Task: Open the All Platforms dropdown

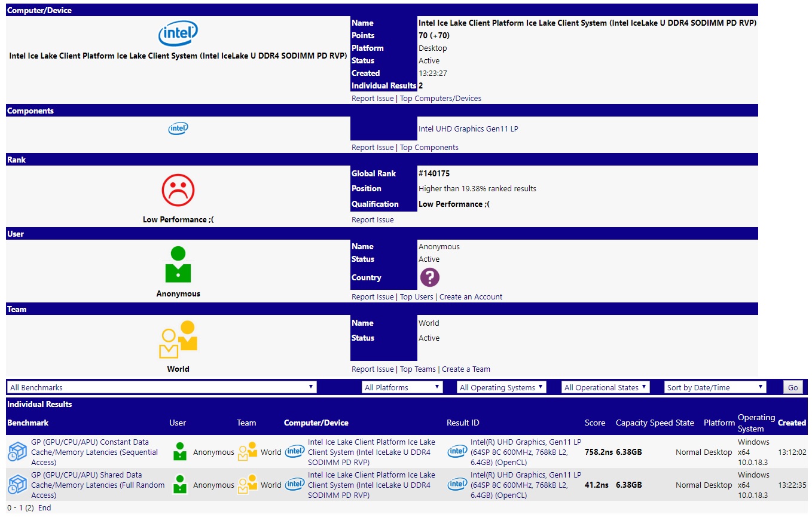Action: [402, 387]
